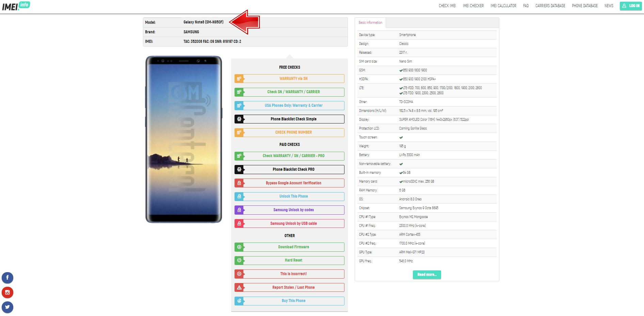
Task: Click the CHECK PHONE NUMBER button
Action: click(x=289, y=132)
